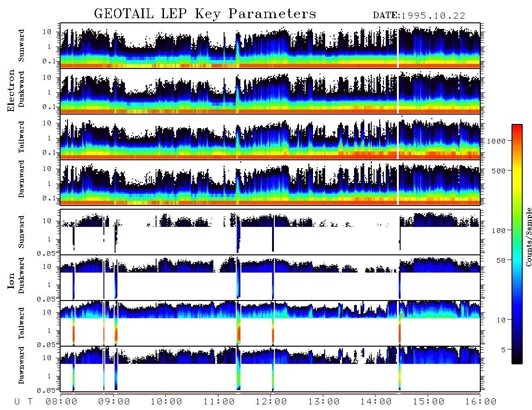The width and height of the screenshot is (532, 410).
Task: Click the 14:00 time tick label
Action: [x=376, y=402]
